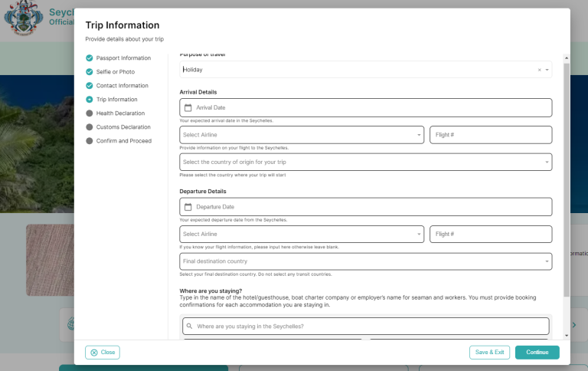Click the Departure Date calendar icon
The image size is (588, 371).
click(x=188, y=207)
